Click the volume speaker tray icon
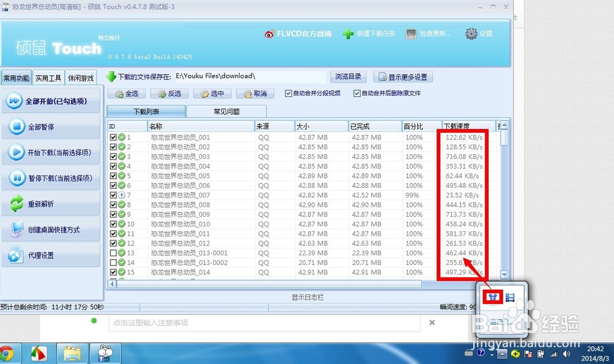Viewport: 614px width, 364px height. [566, 354]
